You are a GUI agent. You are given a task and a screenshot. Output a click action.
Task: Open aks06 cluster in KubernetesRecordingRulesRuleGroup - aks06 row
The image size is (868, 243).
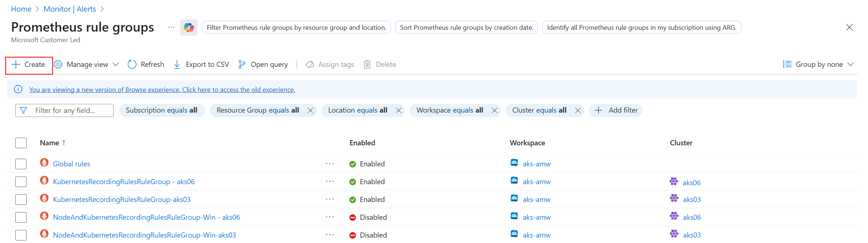[x=691, y=183]
